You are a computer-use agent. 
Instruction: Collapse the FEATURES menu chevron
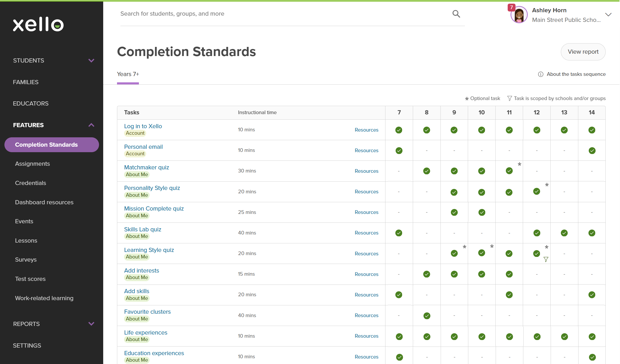[x=91, y=125]
